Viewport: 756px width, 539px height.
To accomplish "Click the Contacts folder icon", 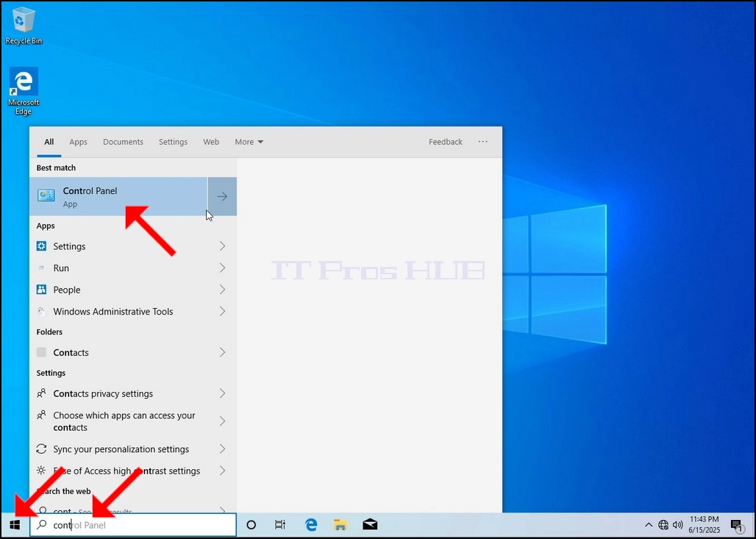I will pos(41,352).
